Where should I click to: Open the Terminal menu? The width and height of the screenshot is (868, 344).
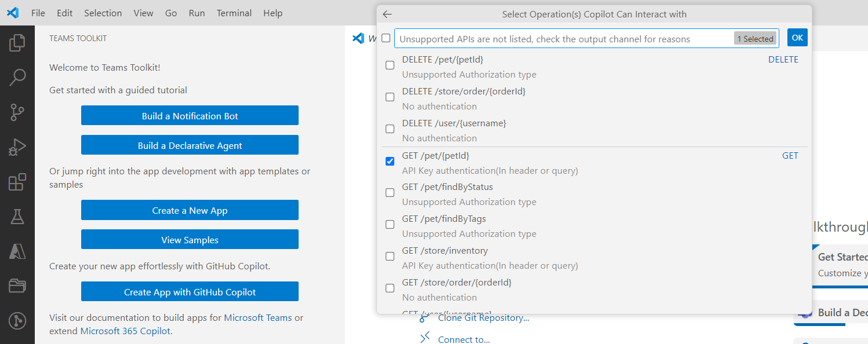[234, 13]
